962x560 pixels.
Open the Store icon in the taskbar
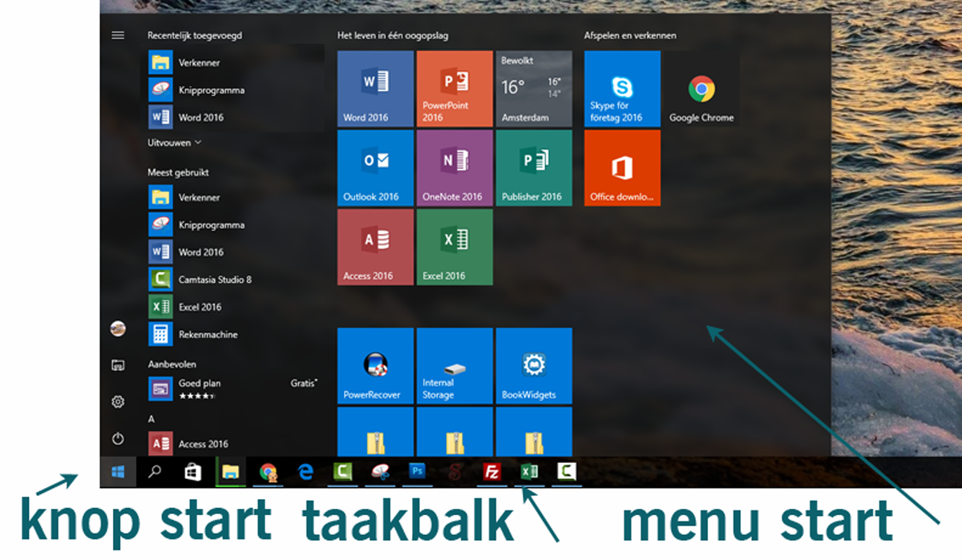192,473
